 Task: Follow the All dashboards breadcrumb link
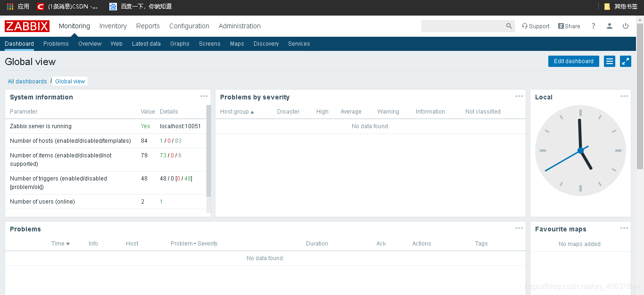point(27,82)
